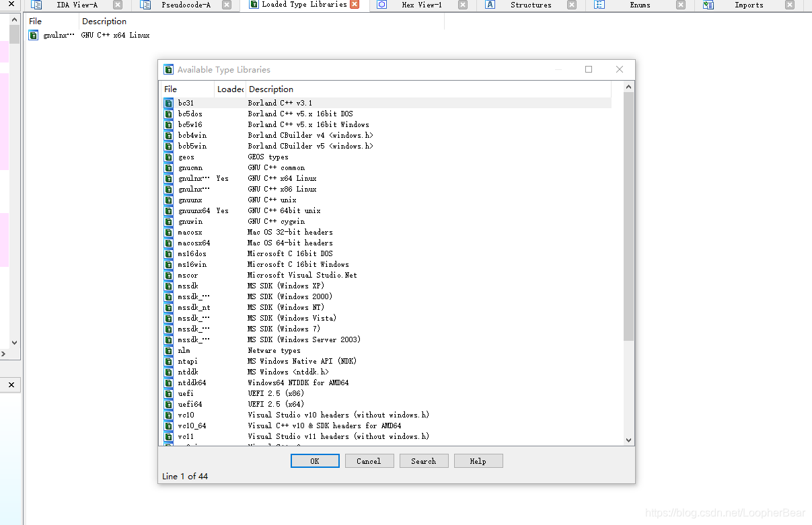
Task: Select Microsoft C 16bit Windows row
Action: click(387, 264)
